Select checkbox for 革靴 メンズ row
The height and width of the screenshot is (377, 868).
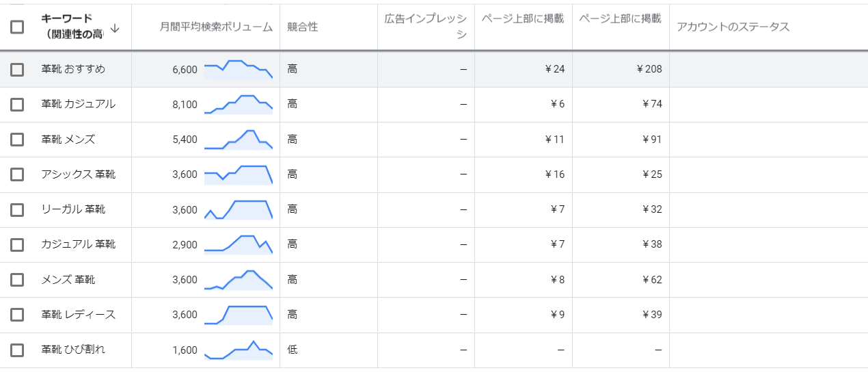17,140
